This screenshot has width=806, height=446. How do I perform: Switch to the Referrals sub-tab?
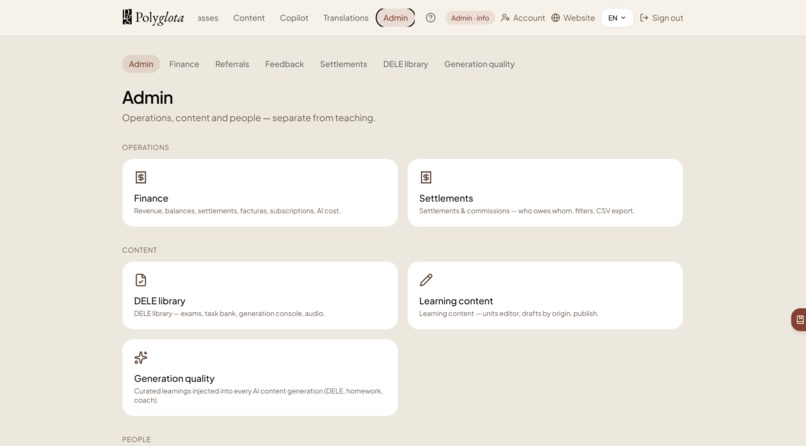tap(232, 64)
